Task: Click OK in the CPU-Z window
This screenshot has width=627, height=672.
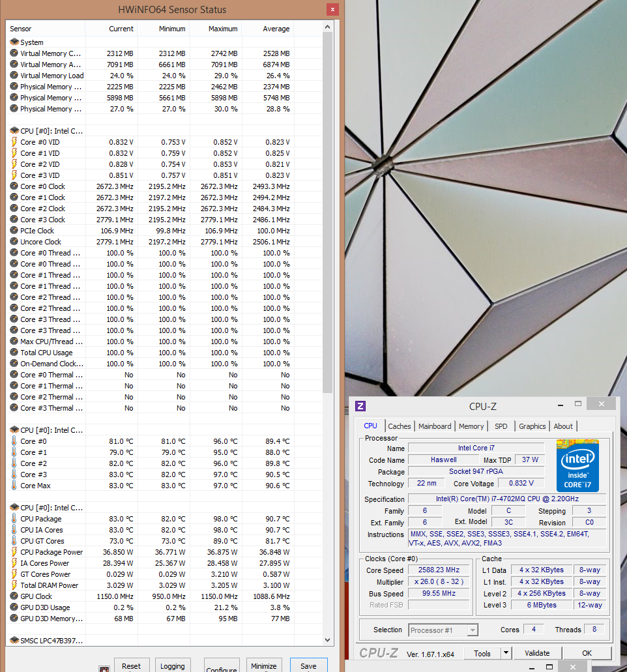Action: pyautogui.click(x=587, y=652)
